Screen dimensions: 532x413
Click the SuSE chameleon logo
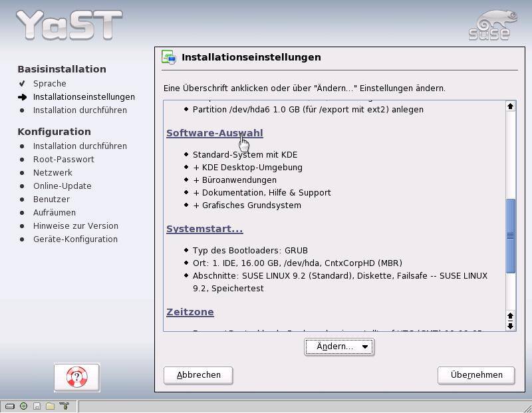click(492, 25)
